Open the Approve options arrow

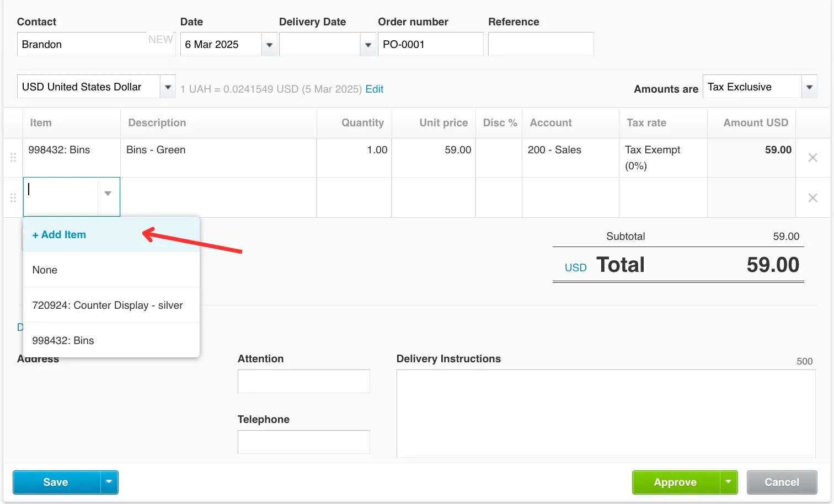point(729,482)
